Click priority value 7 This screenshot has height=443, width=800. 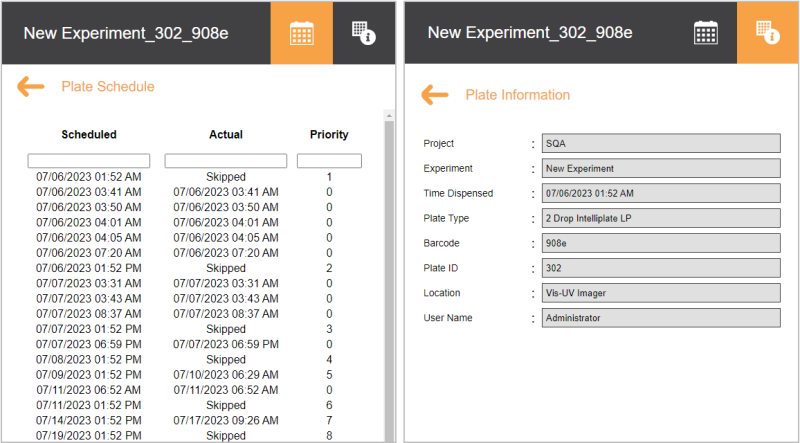(x=329, y=421)
